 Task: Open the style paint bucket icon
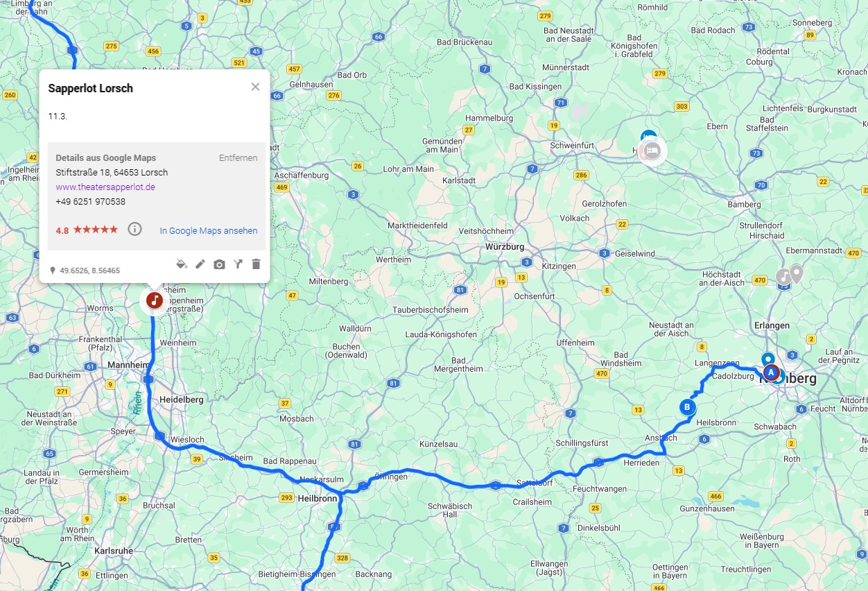(182, 264)
